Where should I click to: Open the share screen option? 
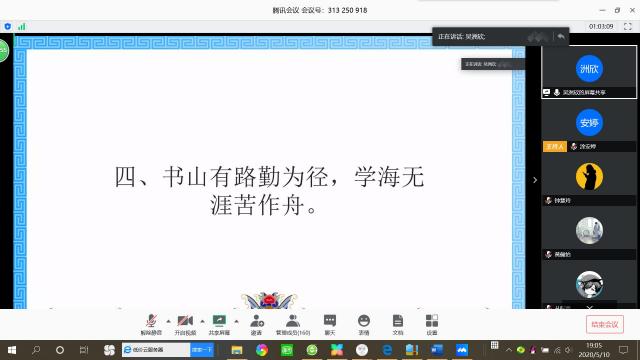coord(219,324)
